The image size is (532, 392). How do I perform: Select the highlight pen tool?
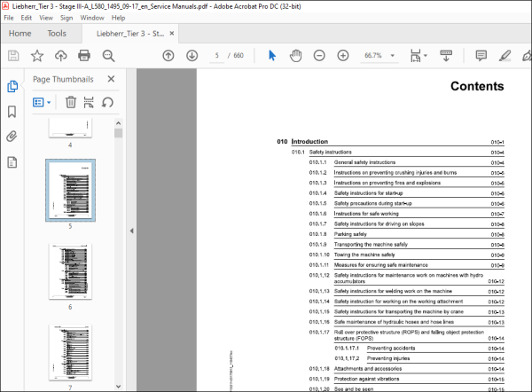pyautogui.click(x=505, y=55)
